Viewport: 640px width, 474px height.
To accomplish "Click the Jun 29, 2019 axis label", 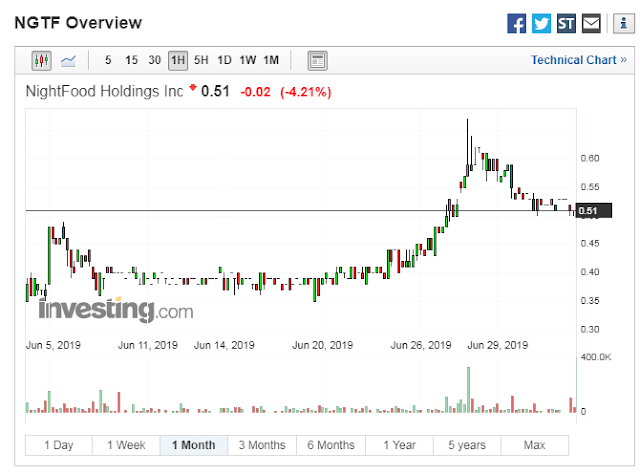I will pos(498,345).
